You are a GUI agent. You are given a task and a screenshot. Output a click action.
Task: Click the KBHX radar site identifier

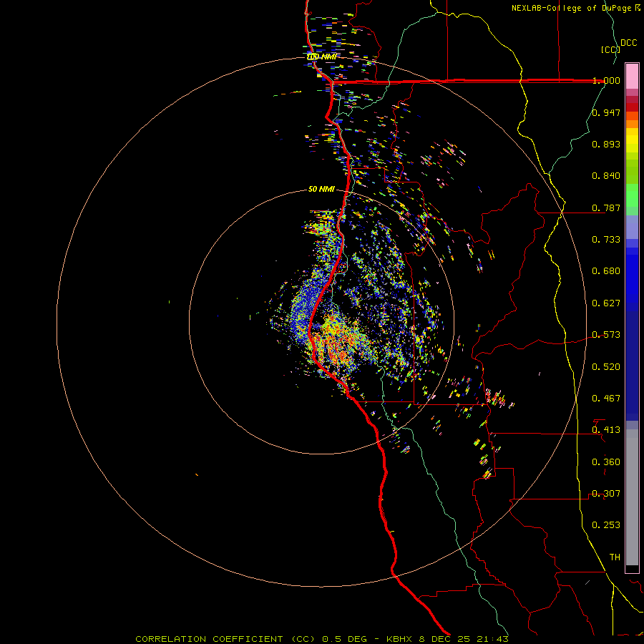pos(400,639)
